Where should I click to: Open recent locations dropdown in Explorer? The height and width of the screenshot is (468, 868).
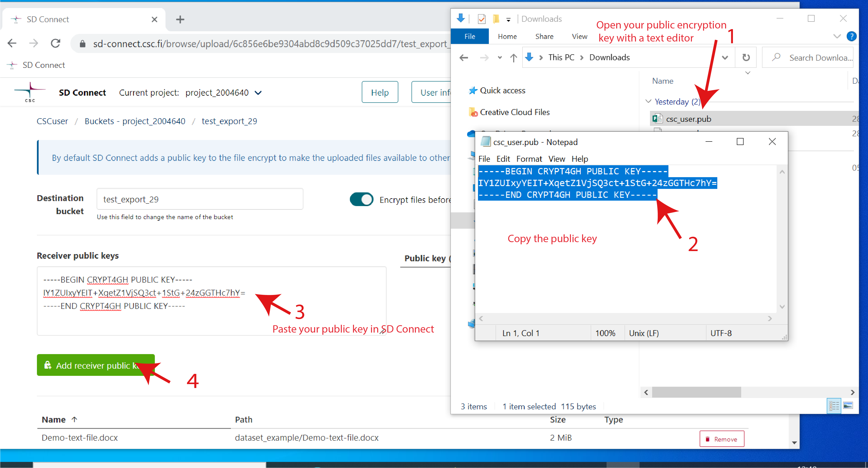click(500, 58)
